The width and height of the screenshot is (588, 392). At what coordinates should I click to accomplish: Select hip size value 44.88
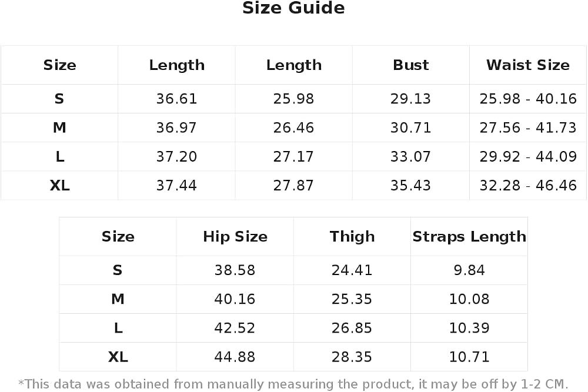[x=235, y=357]
